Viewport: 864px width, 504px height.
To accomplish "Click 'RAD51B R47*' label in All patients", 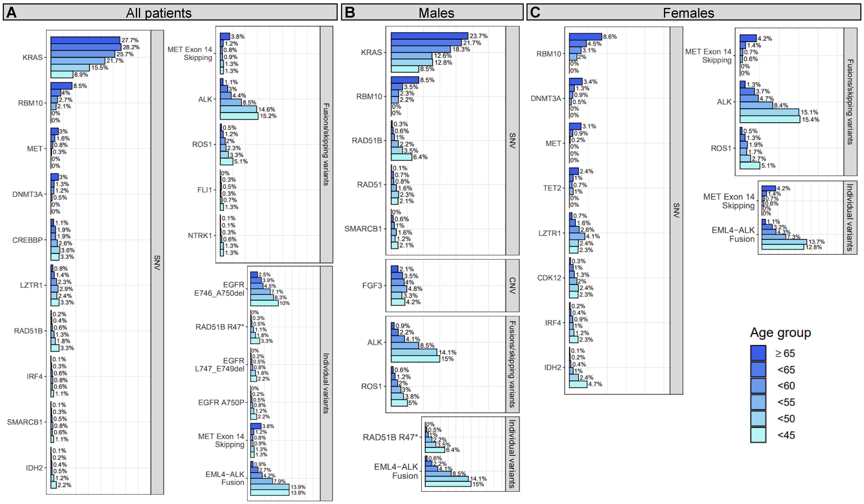I will [220, 327].
